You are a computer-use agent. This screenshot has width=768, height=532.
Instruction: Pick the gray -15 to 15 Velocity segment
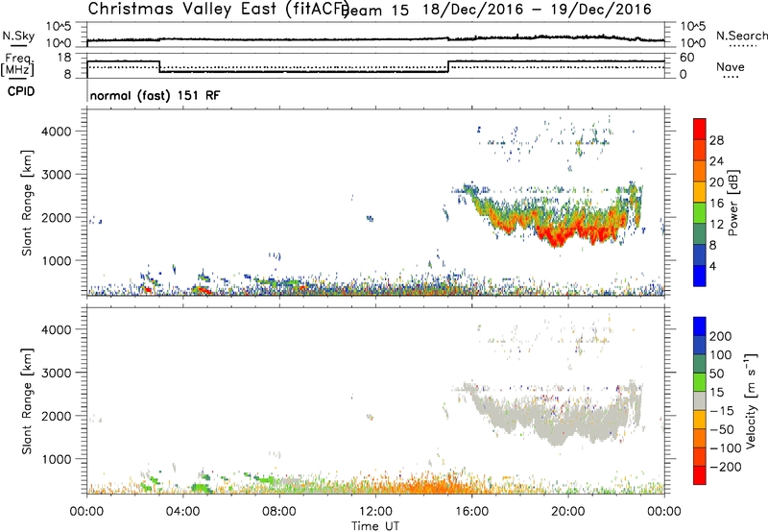[x=700, y=400]
